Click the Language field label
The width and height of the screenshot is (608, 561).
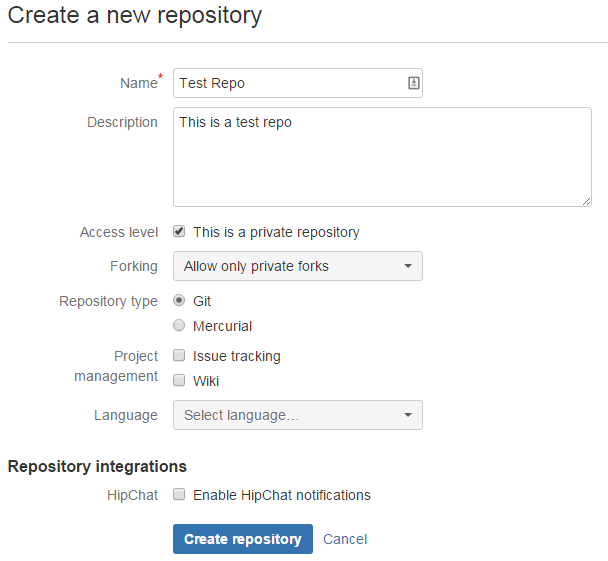(x=126, y=415)
